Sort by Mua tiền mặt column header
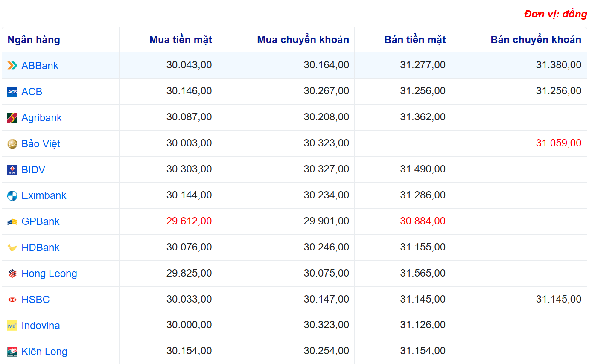Viewport: 589px width, 364px height. pyautogui.click(x=181, y=40)
